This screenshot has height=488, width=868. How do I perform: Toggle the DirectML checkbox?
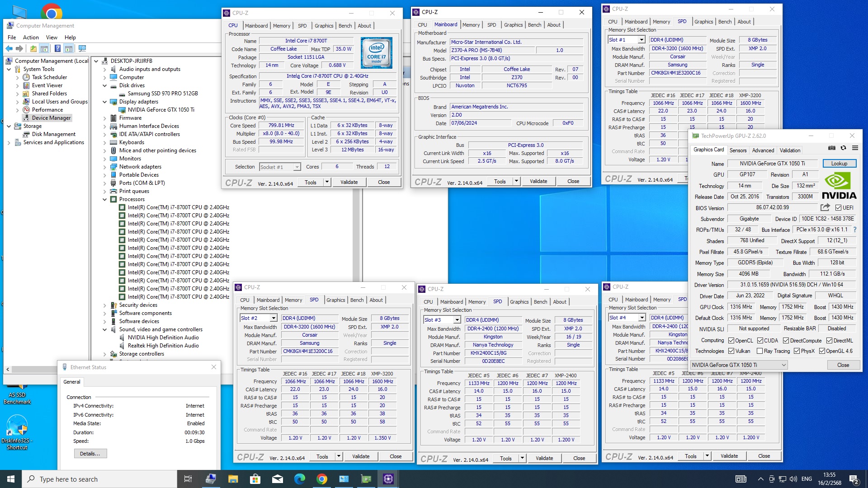coord(829,341)
